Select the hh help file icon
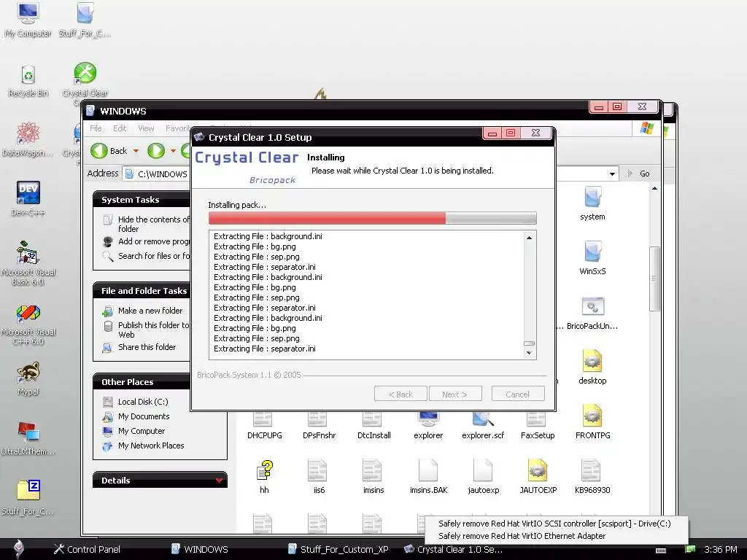Viewport: 747px width, 560px height. (264, 477)
